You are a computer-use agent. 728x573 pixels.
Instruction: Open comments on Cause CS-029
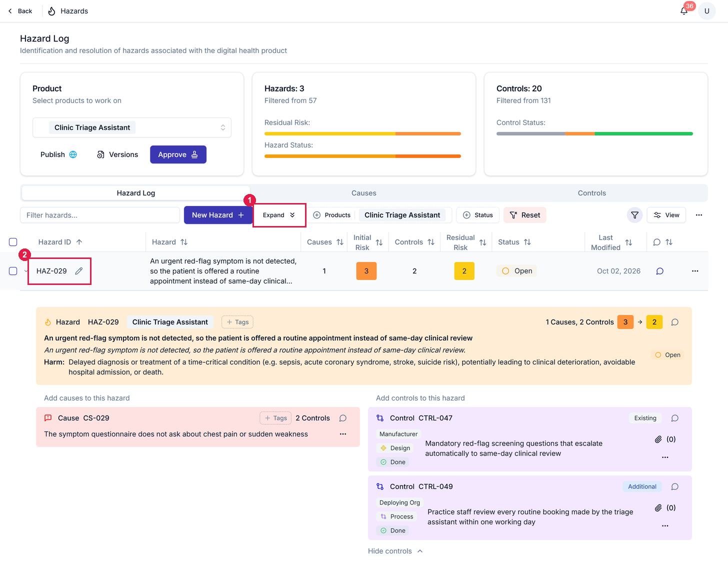pos(343,418)
